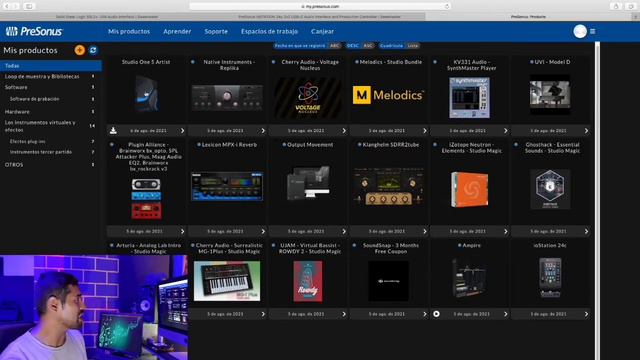Open Mis productos menu

(x=129, y=31)
